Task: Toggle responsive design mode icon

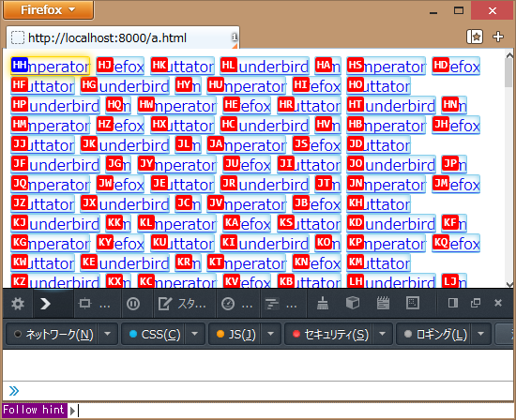Action: [x=413, y=303]
